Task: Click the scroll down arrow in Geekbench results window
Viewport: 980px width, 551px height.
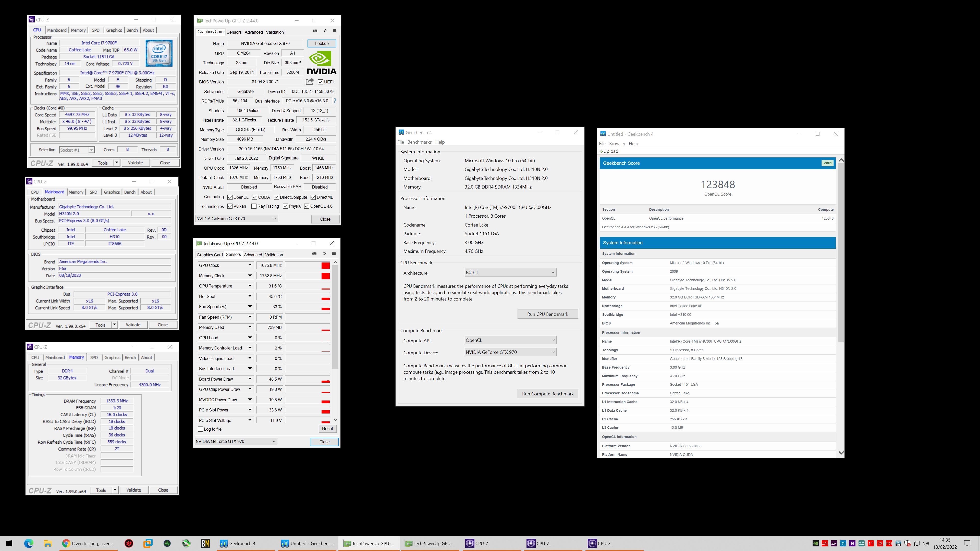Action: pyautogui.click(x=841, y=453)
